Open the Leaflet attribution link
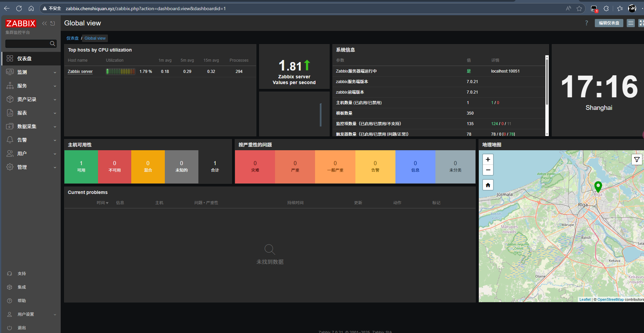 coord(585,299)
